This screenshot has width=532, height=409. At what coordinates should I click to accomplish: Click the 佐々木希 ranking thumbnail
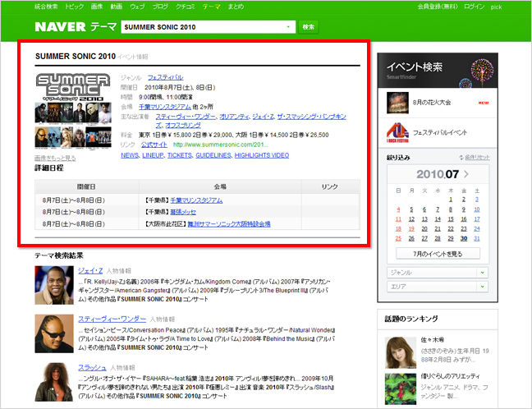[401, 352]
